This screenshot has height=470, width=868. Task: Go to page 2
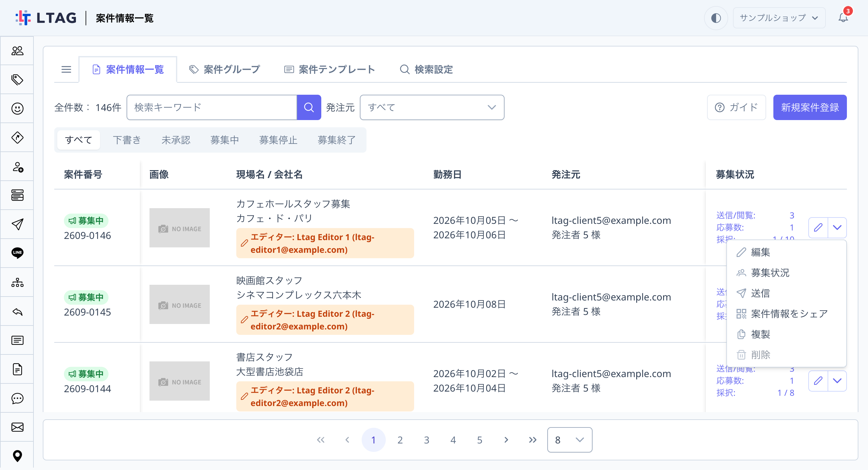click(x=400, y=440)
